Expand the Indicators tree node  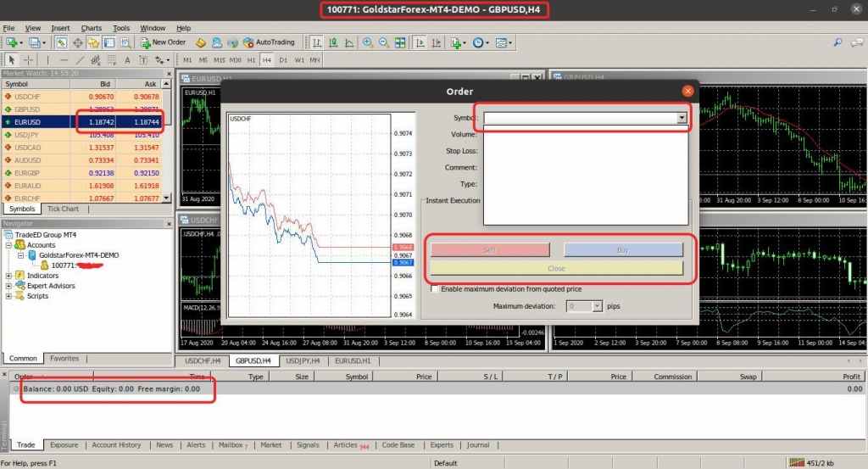pos(8,276)
